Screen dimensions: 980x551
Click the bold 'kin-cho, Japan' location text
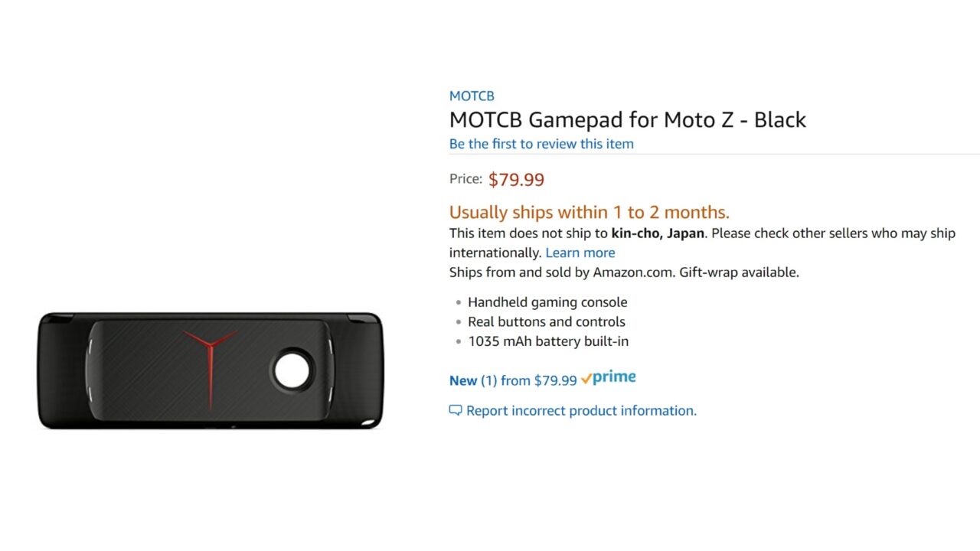point(658,233)
